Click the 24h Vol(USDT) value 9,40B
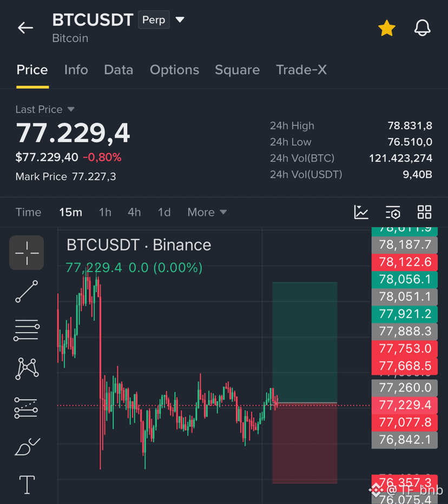This screenshot has height=504, width=448. click(x=418, y=175)
